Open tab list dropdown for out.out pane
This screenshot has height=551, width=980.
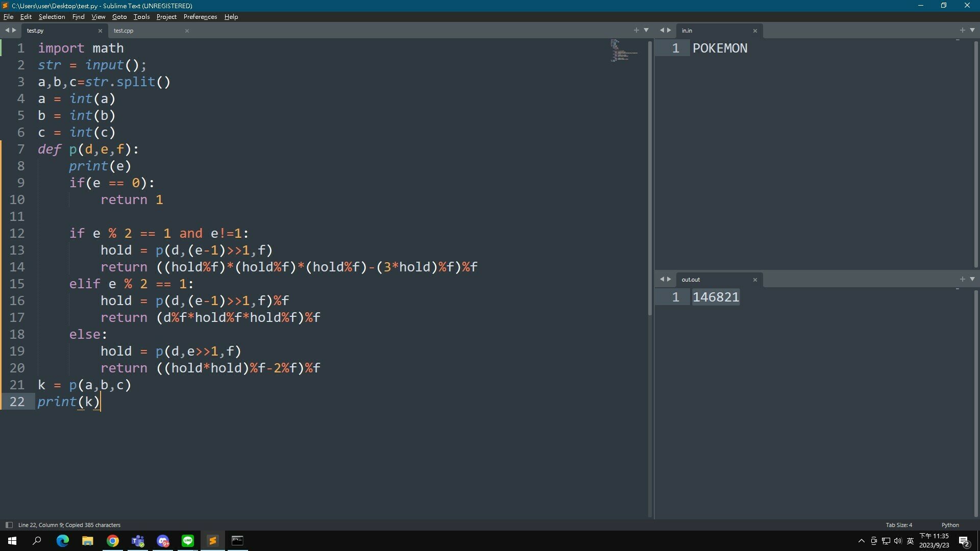pyautogui.click(x=972, y=279)
